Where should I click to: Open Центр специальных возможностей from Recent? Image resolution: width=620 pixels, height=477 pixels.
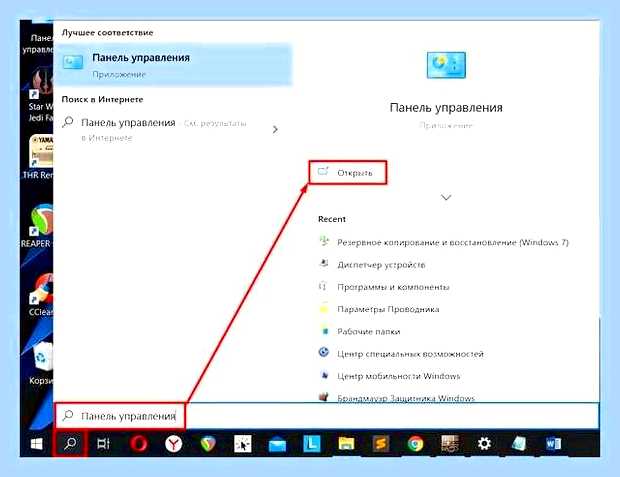tap(401, 354)
